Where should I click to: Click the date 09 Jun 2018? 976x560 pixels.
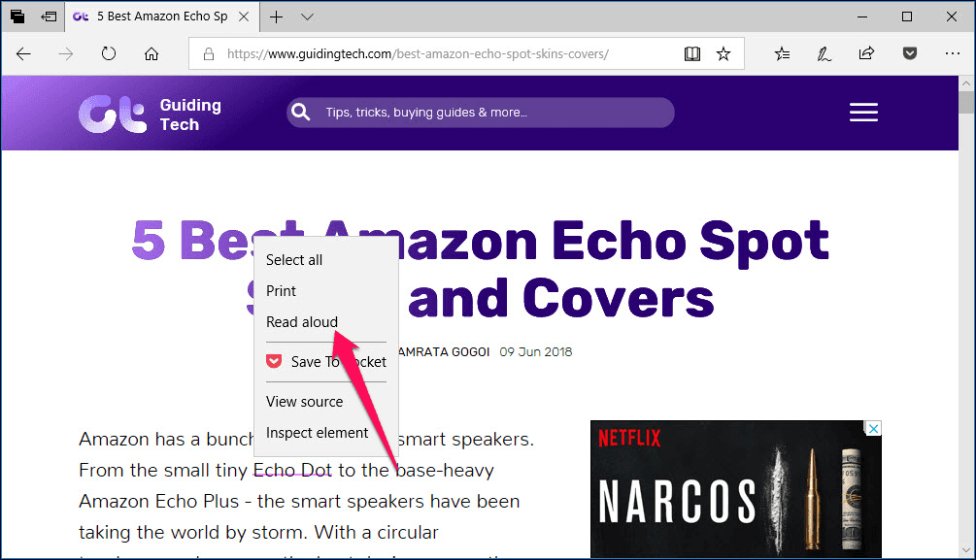point(535,352)
